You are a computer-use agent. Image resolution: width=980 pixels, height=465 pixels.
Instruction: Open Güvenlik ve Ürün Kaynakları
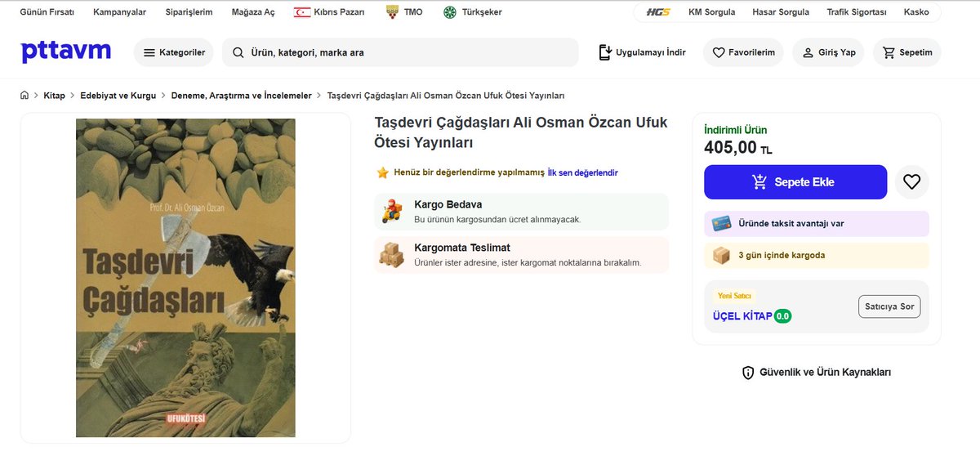point(817,373)
